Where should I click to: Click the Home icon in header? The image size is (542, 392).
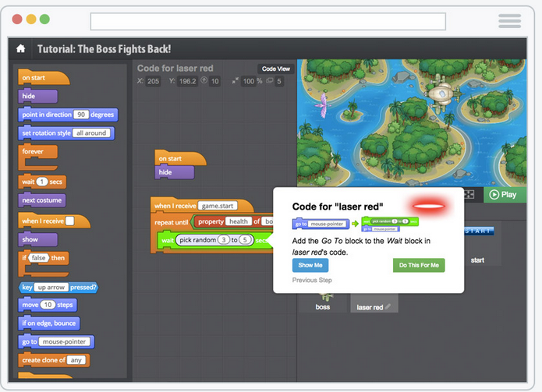coord(20,48)
